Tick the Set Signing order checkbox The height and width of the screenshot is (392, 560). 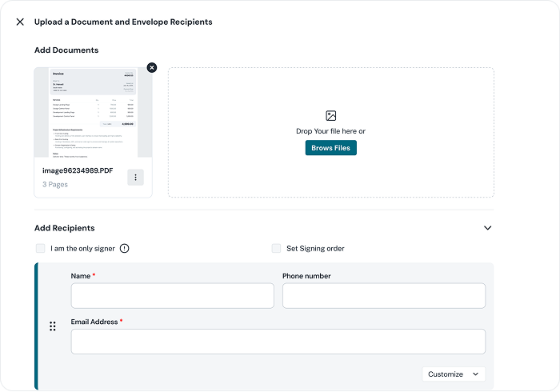[x=277, y=249]
